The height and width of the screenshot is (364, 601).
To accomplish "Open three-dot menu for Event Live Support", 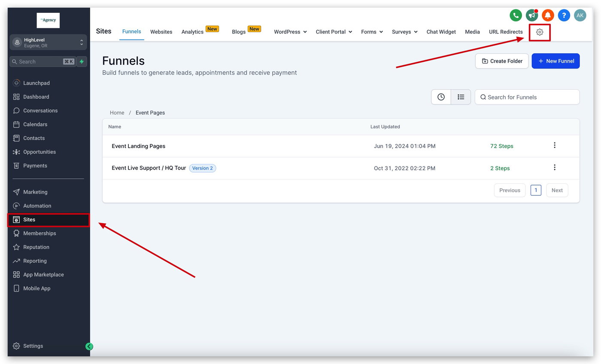I will (x=555, y=167).
